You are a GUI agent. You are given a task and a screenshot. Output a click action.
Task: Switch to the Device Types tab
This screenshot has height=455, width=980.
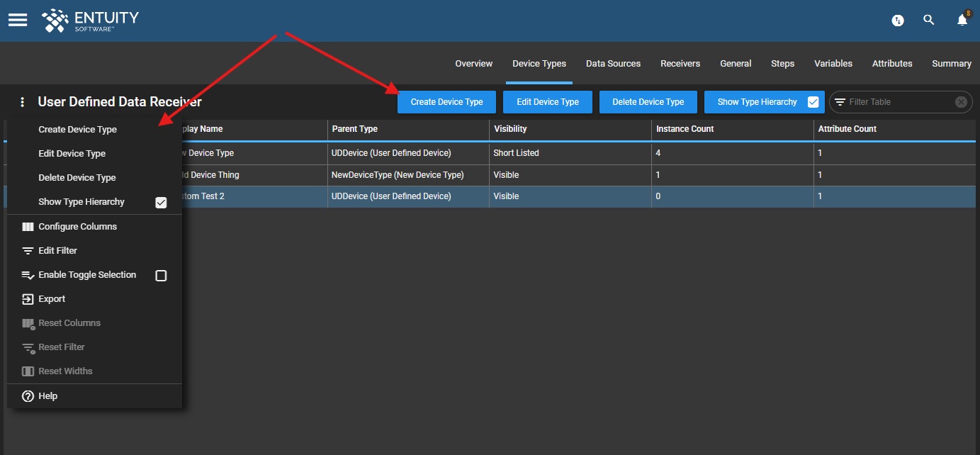point(539,64)
